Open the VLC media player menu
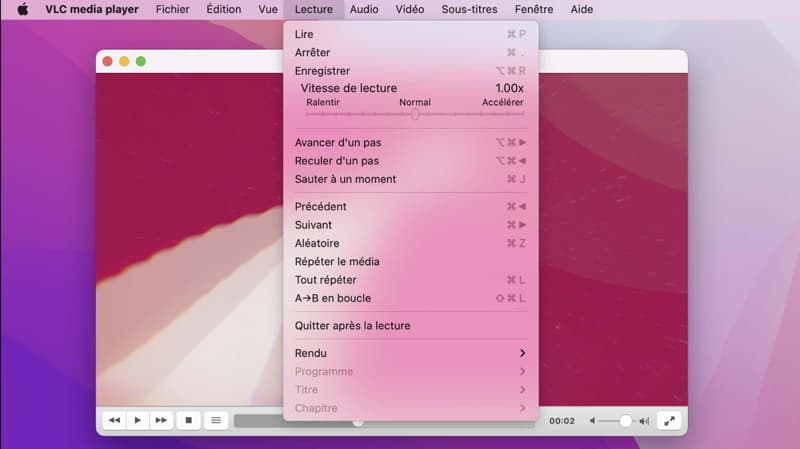 [x=92, y=9]
